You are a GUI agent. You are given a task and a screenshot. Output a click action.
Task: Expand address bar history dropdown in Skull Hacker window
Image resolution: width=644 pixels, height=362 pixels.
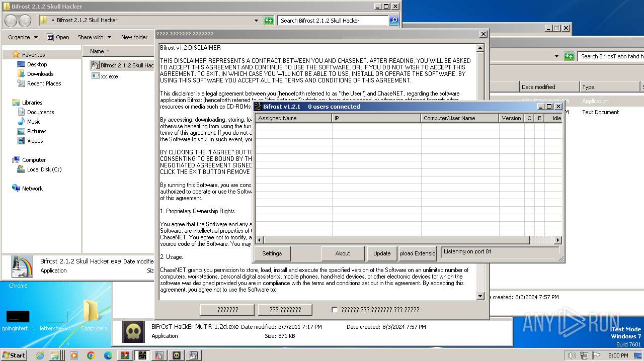pos(257,21)
